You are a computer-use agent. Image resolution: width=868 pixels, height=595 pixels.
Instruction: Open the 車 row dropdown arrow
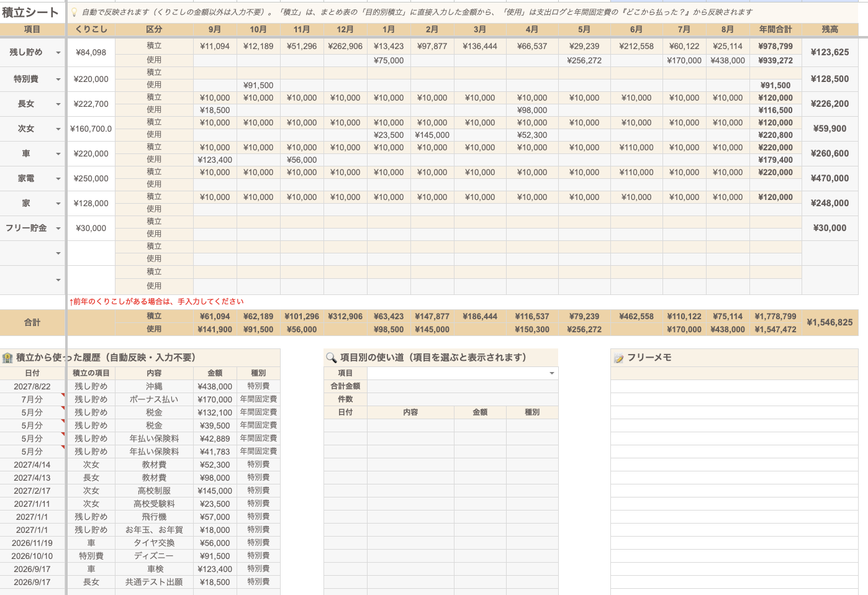click(58, 154)
